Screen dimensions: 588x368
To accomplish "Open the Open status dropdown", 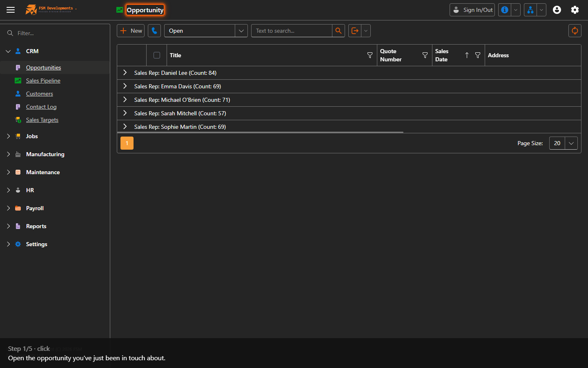I will 206,31.
